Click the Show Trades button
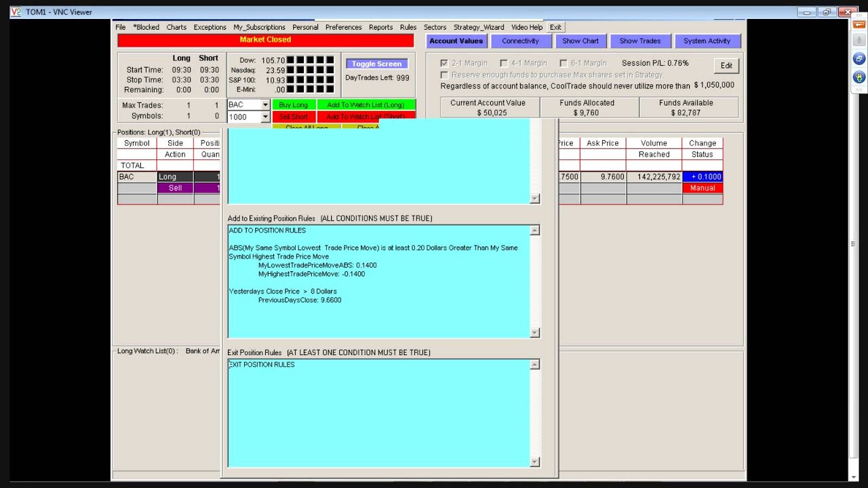 coord(639,41)
